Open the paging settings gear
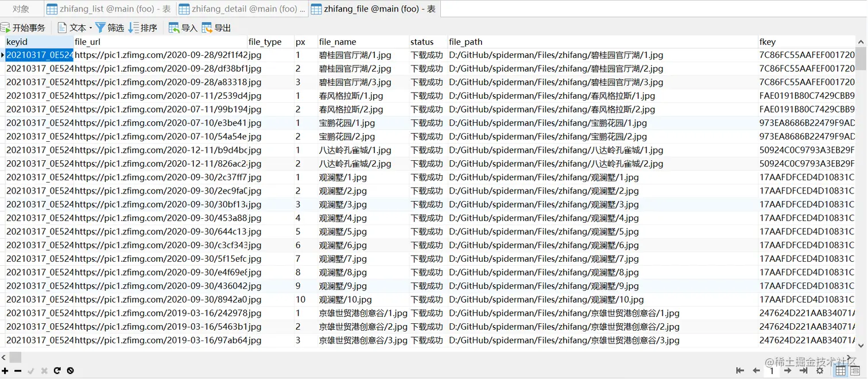The image size is (868, 379). tap(820, 371)
